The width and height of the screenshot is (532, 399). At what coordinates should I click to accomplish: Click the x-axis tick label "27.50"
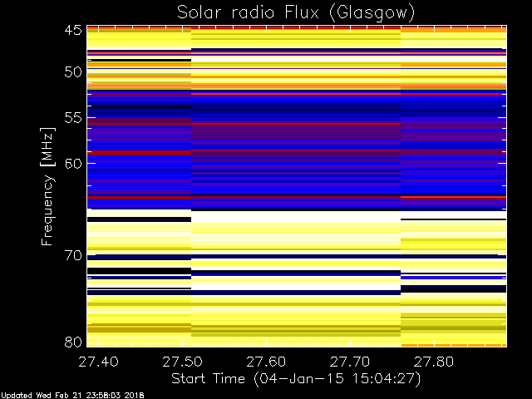182,362
